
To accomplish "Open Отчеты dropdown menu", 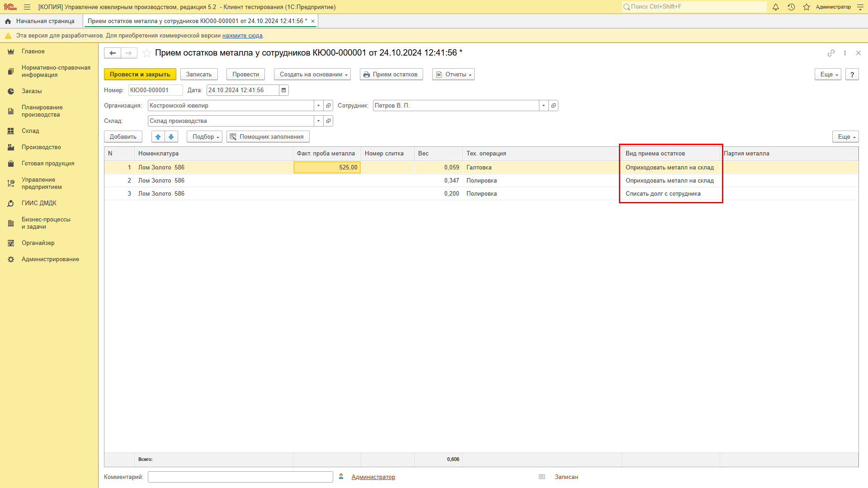I will tap(453, 75).
